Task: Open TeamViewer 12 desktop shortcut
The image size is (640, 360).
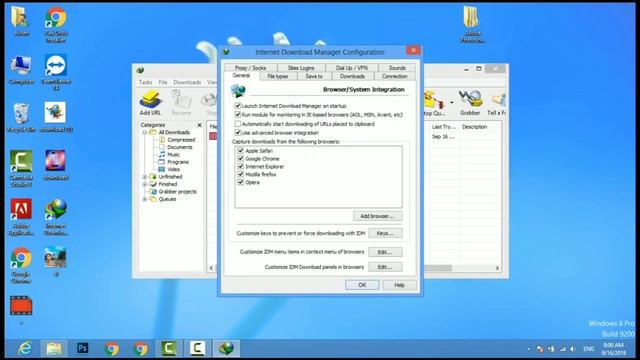Action: tap(56, 72)
